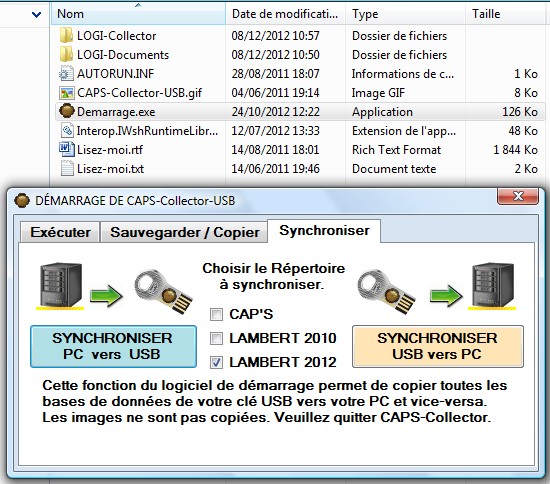
Task: Click the date 08/12/2012 10:57
Action: point(275,36)
